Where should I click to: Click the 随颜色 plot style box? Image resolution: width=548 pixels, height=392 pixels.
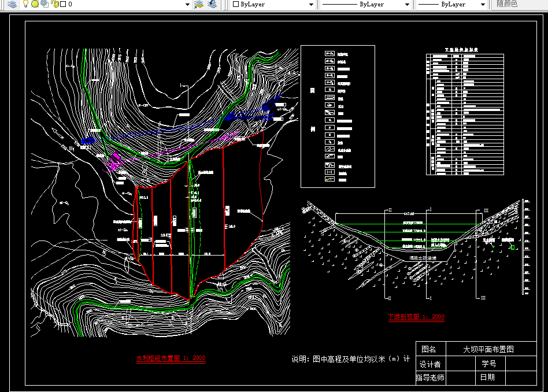click(520, 4)
